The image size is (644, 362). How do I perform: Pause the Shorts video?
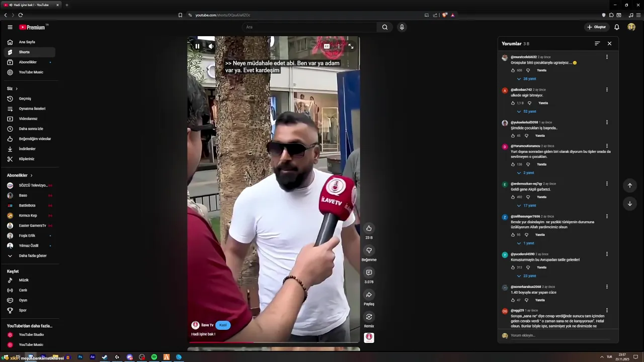[x=197, y=46]
